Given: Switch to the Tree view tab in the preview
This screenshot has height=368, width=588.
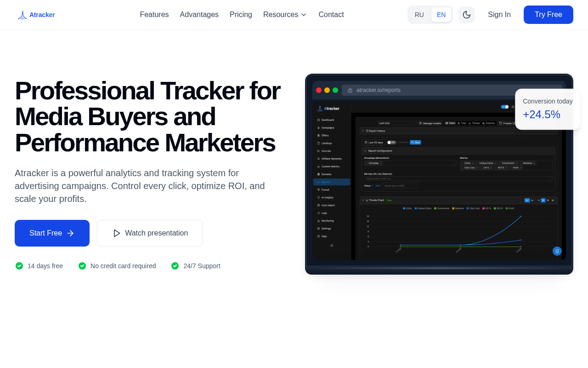Looking at the screenshot, I should click(x=462, y=123).
